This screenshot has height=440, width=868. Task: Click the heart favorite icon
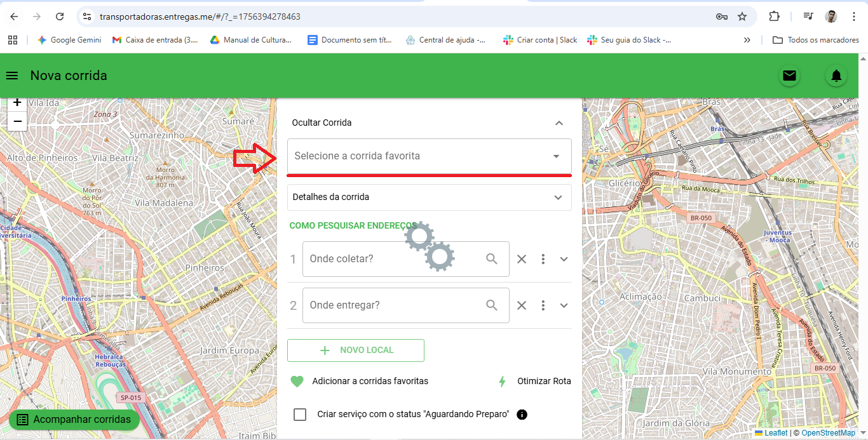tap(297, 382)
